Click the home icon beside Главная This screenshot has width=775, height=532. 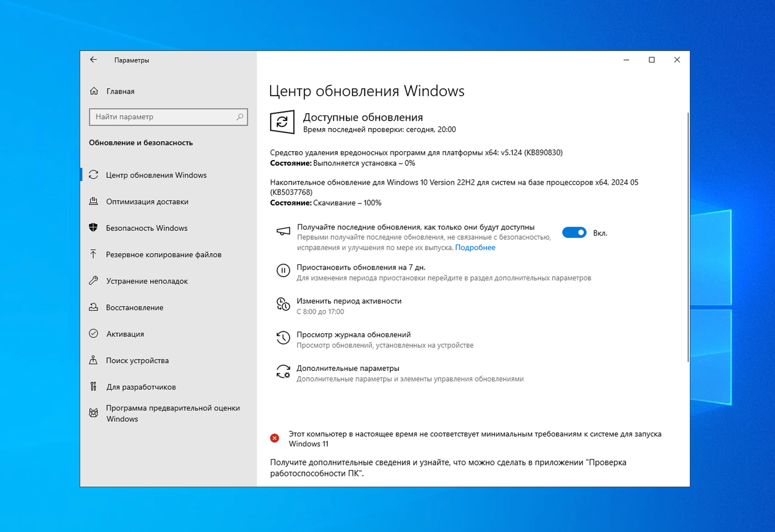tap(94, 91)
